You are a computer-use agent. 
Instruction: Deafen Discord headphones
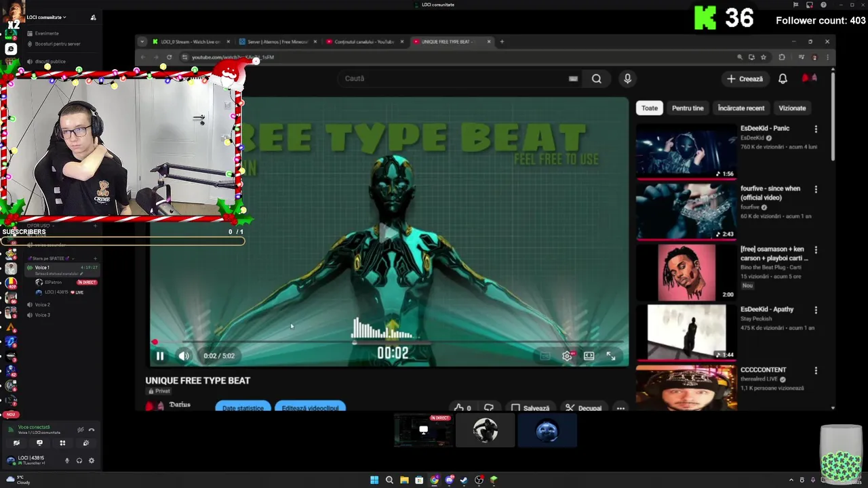[79, 461]
